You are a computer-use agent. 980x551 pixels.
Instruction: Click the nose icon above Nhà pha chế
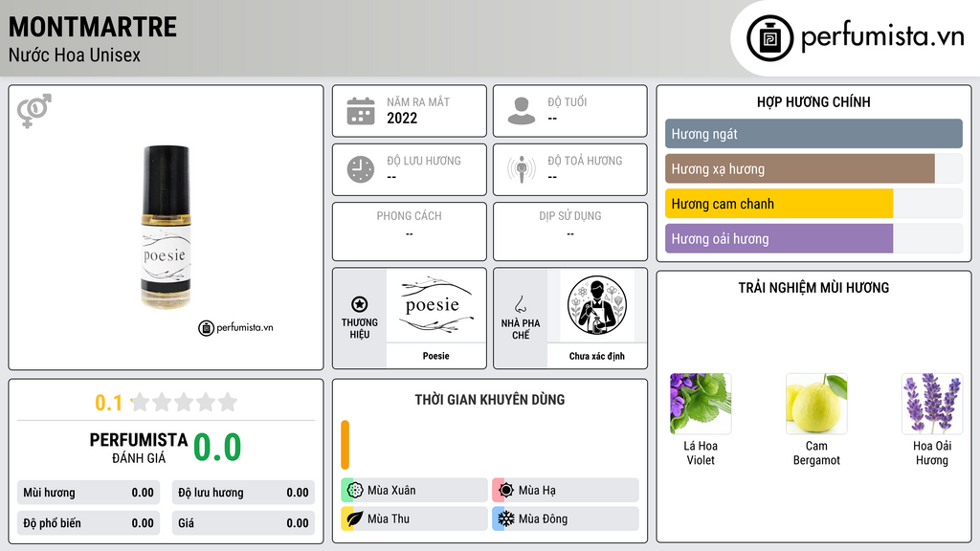coord(520,305)
